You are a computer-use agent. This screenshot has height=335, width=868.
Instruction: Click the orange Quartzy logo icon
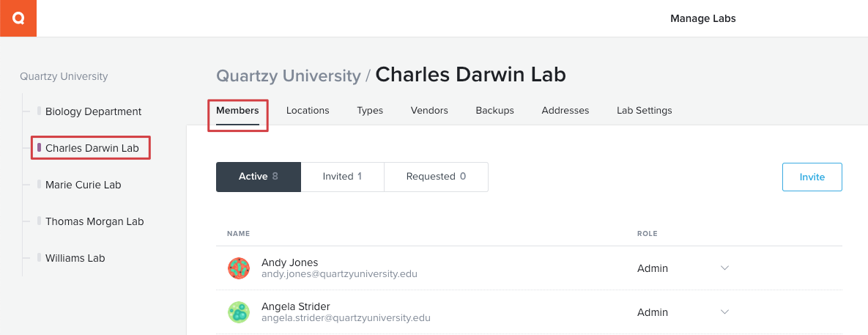(18, 18)
